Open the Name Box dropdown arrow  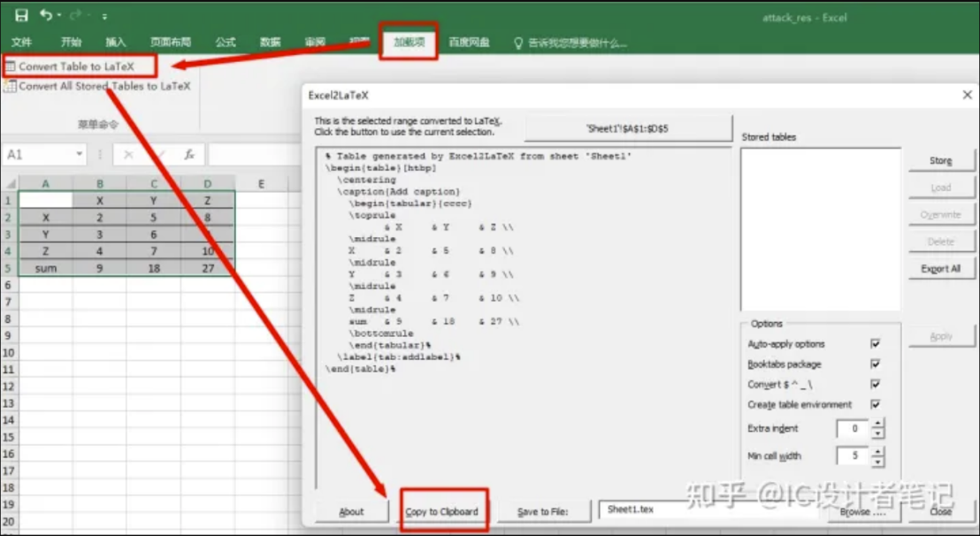[79, 155]
